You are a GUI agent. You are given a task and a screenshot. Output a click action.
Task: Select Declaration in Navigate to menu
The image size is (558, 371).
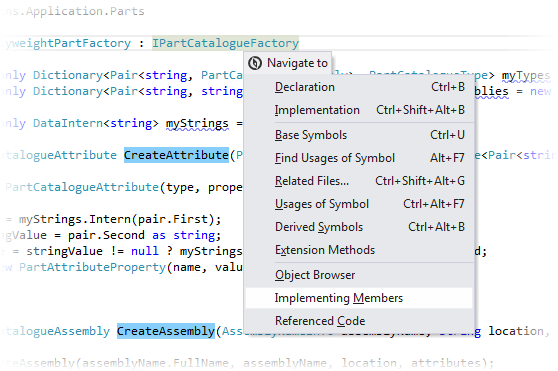(359, 87)
